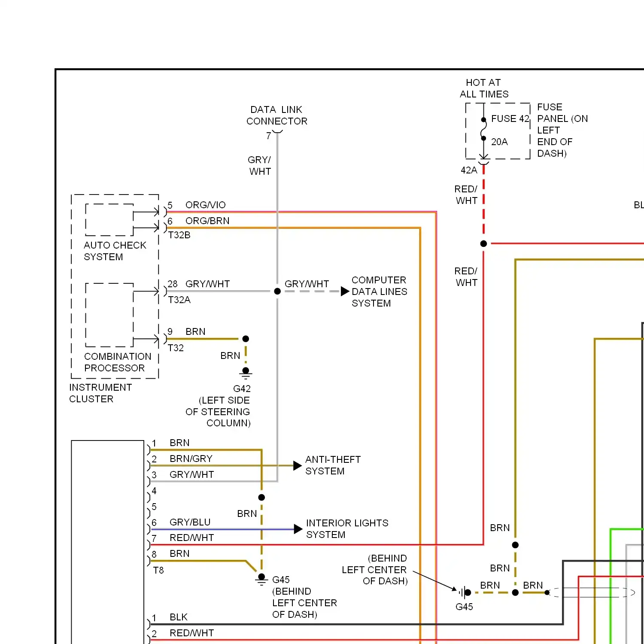Click the 'ORG/VIO' wire label at pin 5
Viewport: 644px width, 644px height.
205,205
